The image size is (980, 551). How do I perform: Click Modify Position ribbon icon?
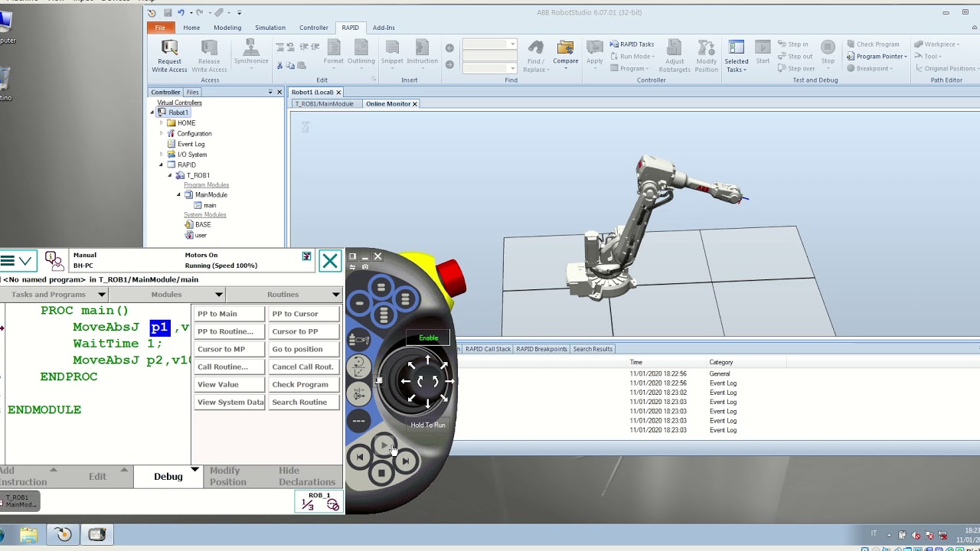[x=707, y=56]
